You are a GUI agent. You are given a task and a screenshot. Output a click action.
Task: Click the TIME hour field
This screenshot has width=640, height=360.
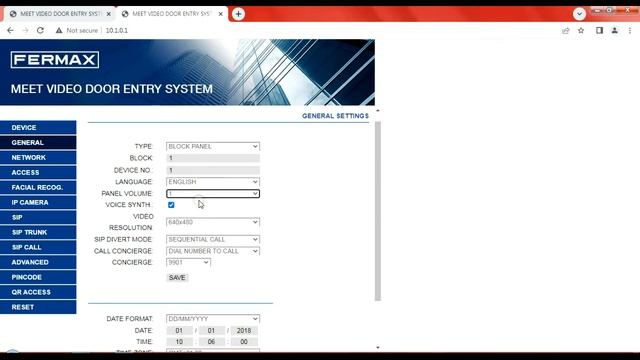[x=179, y=342]
